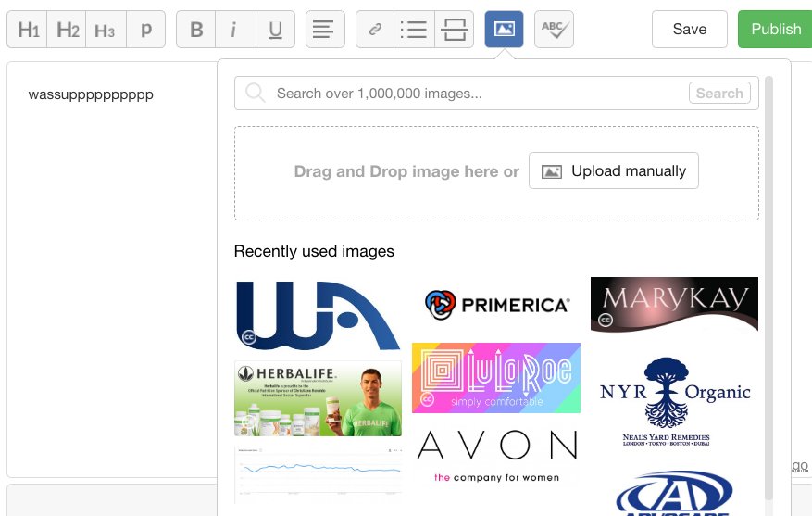Image resolution: width=812 pixels, height=516 pixels.
Task: Focus the image search field
Action: tap(496, 94)
